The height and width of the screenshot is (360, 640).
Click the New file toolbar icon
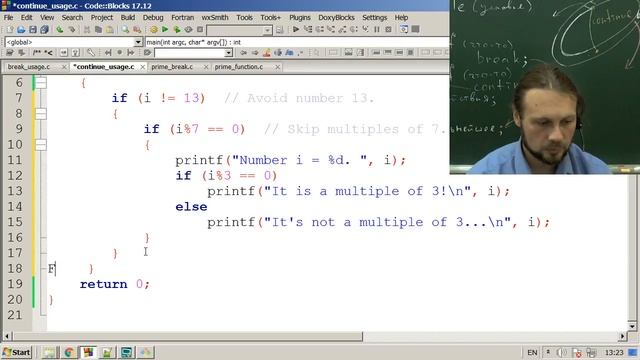pyautogui.click(x=10, y=29)
